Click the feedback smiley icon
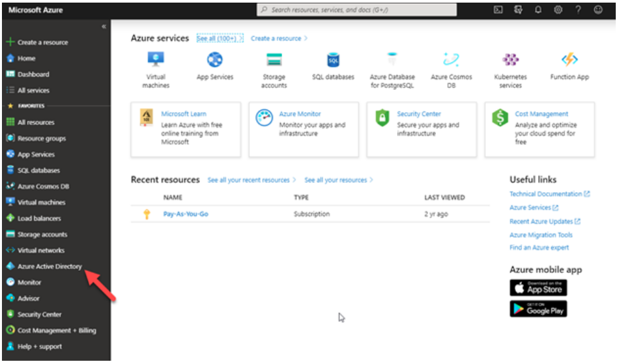 (x=598, y=10)
